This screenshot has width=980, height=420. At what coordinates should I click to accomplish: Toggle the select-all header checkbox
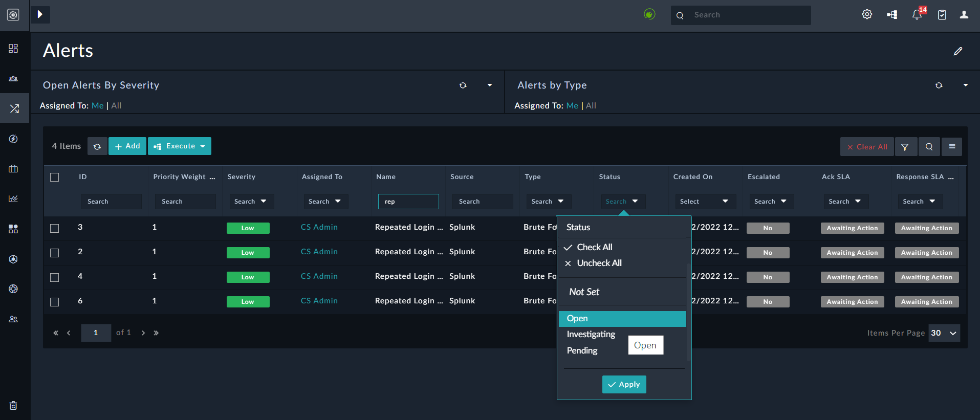click(55, 177)
